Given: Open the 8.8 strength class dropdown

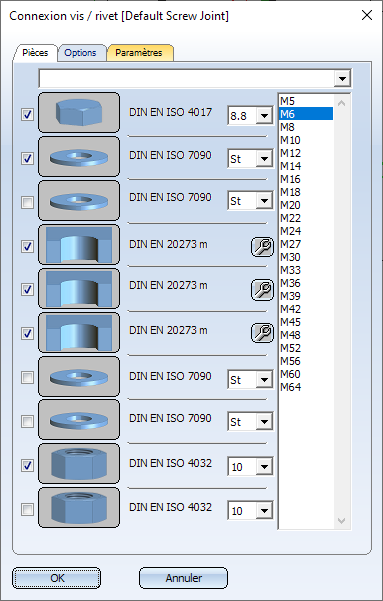Looking at the screenshot, I should tap(264, 115).
